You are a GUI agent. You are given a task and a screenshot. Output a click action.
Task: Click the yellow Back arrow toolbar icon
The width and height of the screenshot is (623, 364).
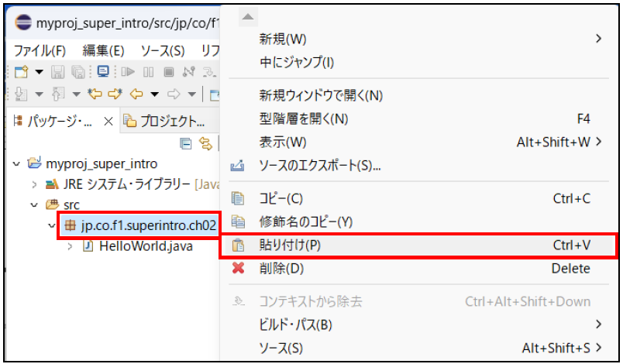click(136, 94)
